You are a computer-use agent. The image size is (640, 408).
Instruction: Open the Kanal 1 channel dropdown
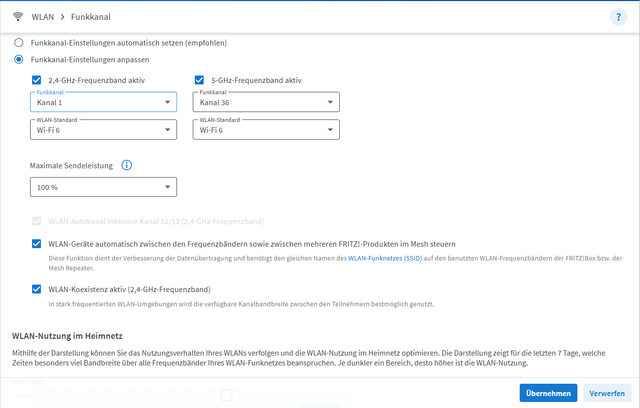(x=103, y=102)
